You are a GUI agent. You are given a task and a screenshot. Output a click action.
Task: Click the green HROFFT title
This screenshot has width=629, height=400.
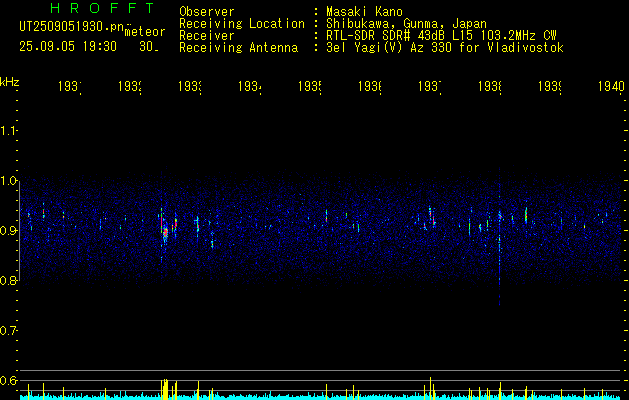point(102,8)
